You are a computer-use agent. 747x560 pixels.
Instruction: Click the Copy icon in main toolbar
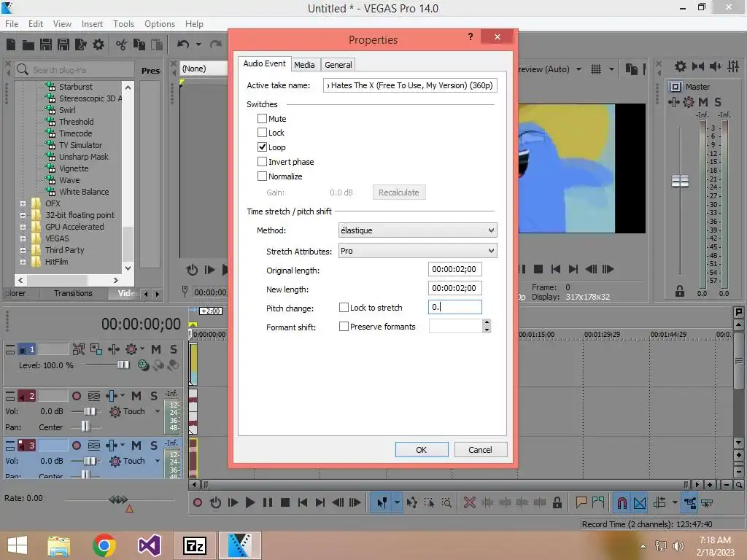pos(139,44)
